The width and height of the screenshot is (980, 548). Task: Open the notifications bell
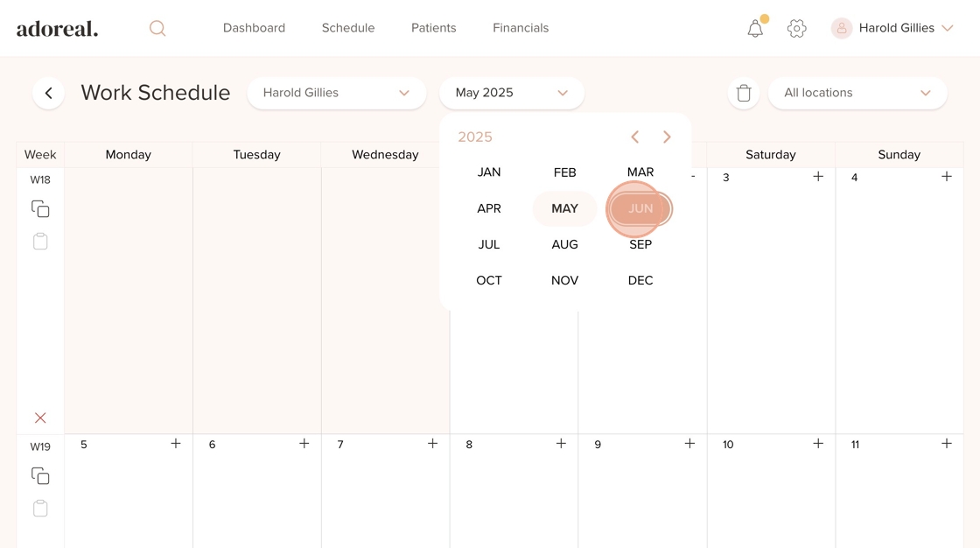pyautogui.click(x=755, y=28)
